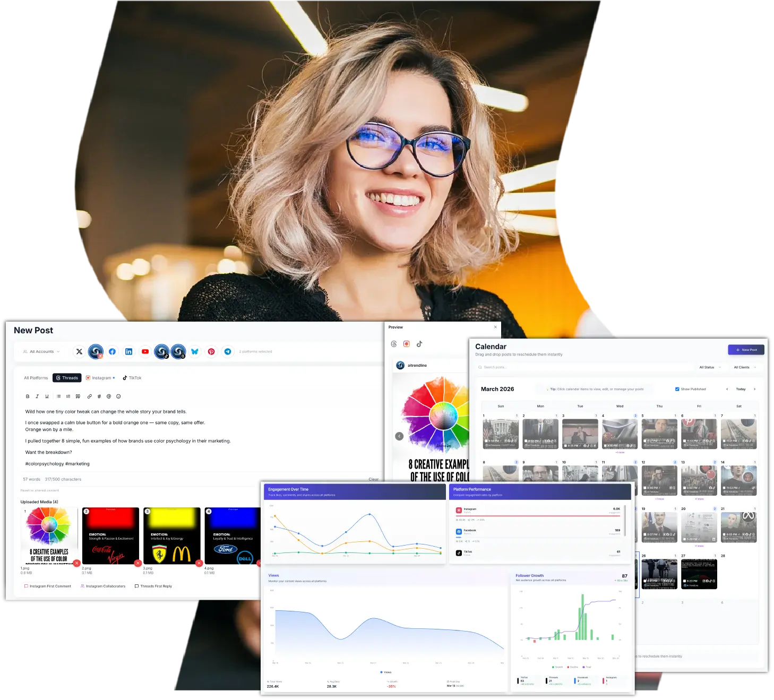Open the emoji picker
The width and height of the screenshot is (774, 700).
click(x=118, y=396)
